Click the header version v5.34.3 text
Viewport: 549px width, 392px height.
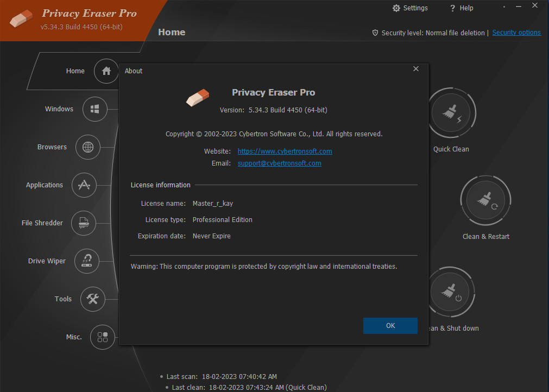tap(81, 27)
